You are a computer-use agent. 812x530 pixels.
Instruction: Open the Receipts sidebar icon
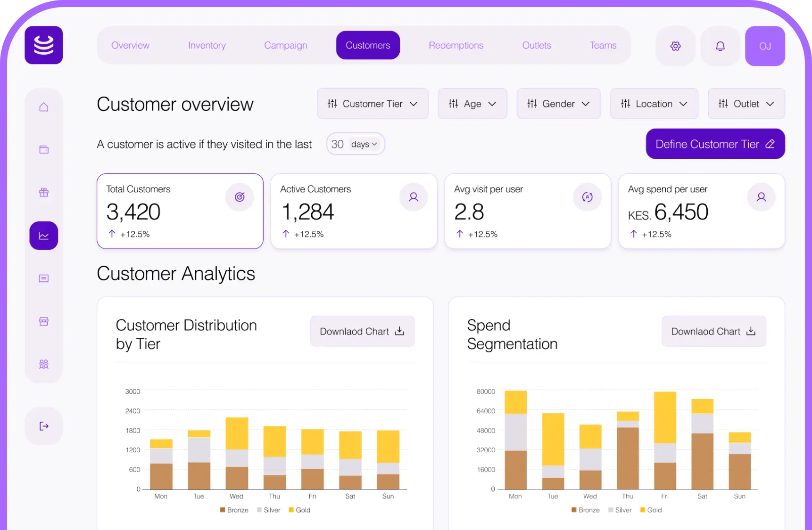point(43,278)
